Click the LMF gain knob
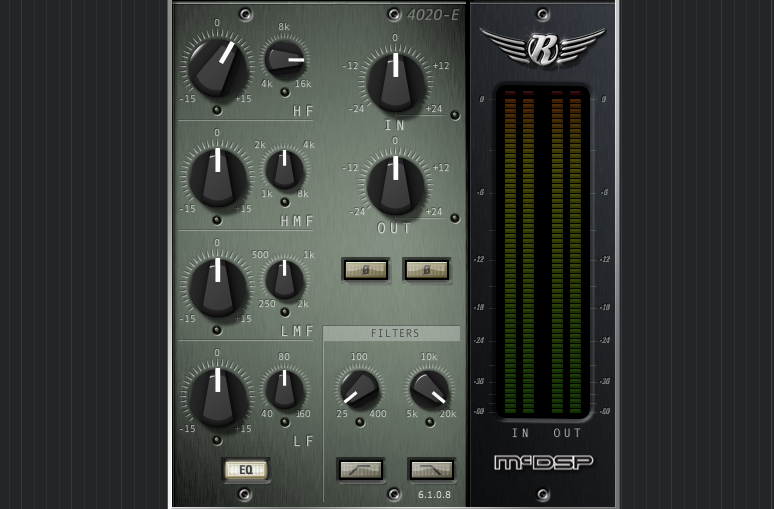The height and width of the screenshot is (509, 774). point(217,286)
